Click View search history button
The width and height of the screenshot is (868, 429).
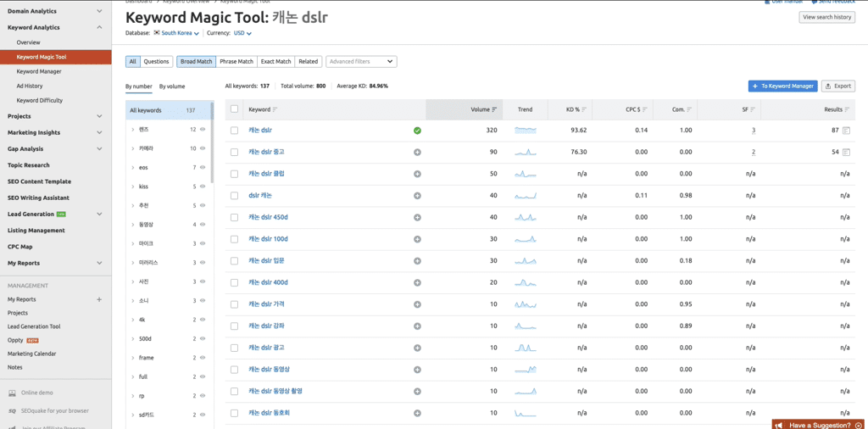827,17
